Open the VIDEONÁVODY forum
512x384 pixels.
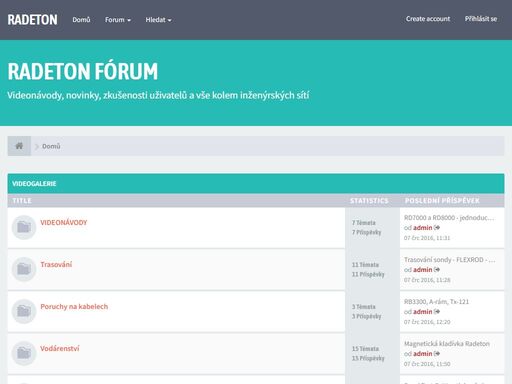[x=64, y=222]
